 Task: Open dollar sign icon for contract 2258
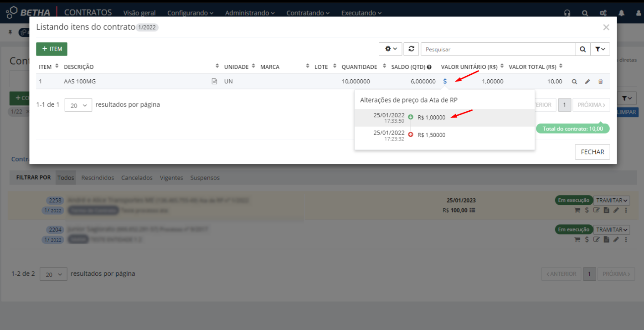[587, 210]
